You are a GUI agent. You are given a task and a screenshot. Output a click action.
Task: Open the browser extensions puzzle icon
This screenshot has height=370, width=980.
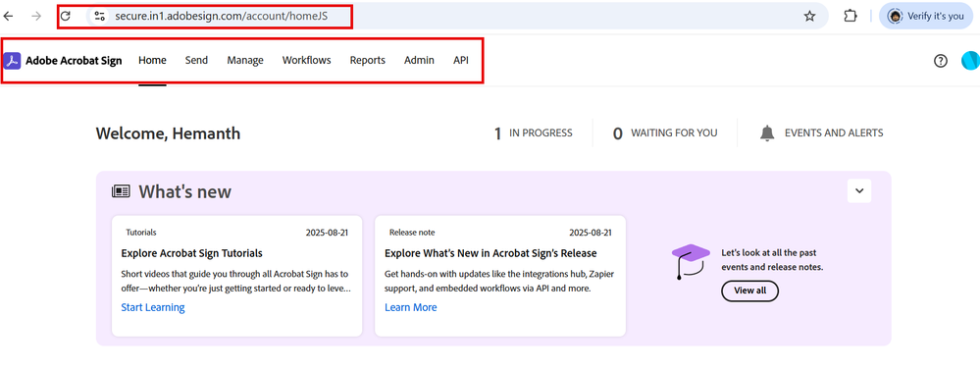pos(850,17)
